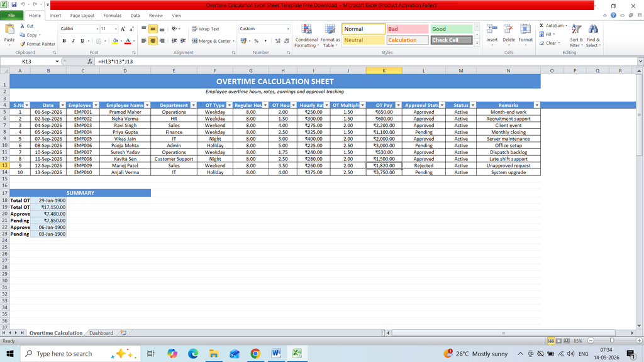Switch to Page Layout view icon
This screenshot has width=644, height=362.
click(558, 341)
